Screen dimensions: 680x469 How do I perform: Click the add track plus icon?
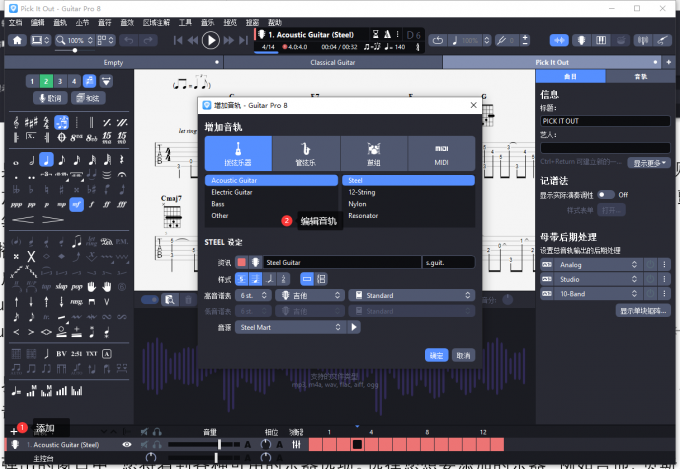click(x=12, y=427)
